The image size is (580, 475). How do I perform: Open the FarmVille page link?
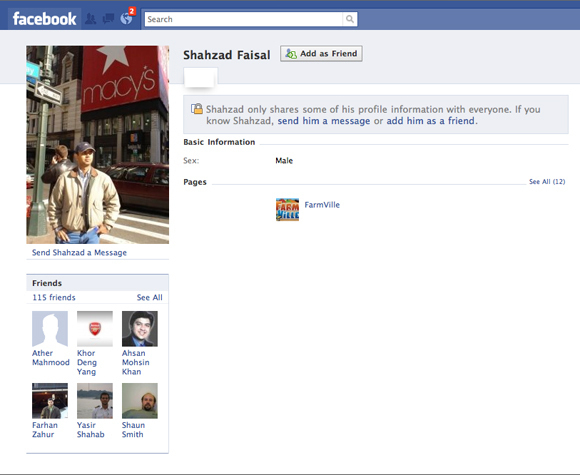[x=322, y=205]
